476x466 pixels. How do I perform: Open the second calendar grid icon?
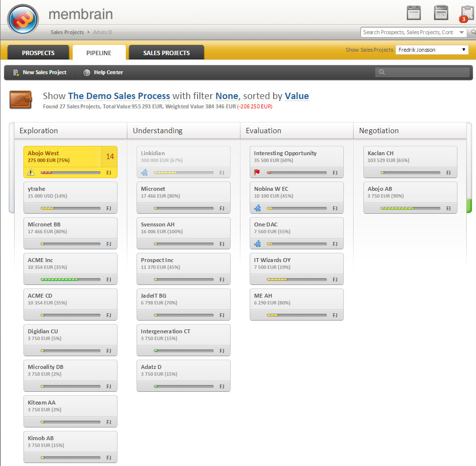(441, 13)
